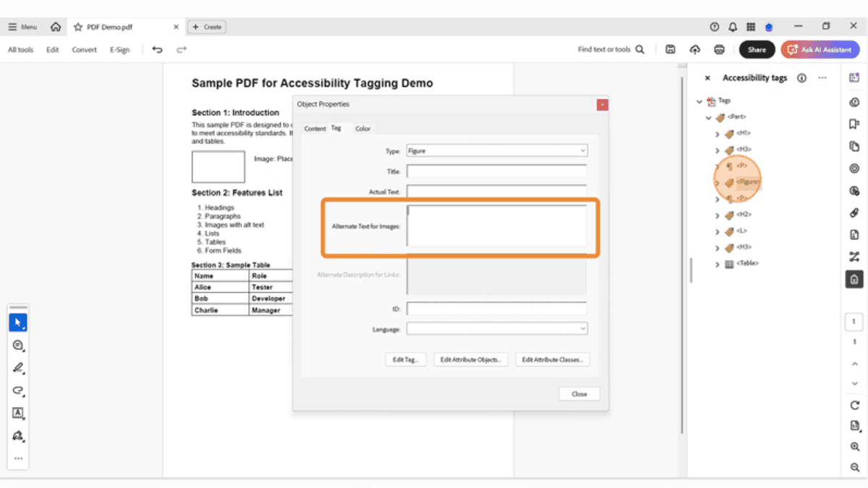Screen dimensions: 868x488
Task: Open notifications with the bell icon
Action: click(732, 26)
